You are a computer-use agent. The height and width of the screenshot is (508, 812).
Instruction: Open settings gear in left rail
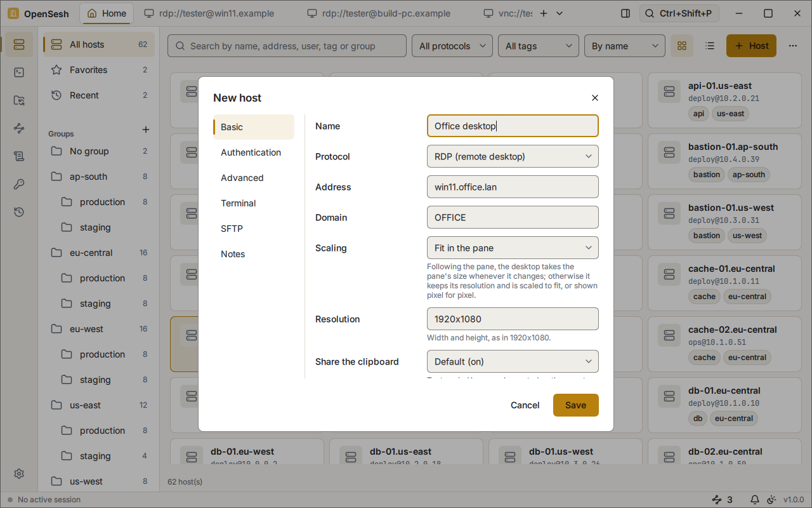point(18,474)
